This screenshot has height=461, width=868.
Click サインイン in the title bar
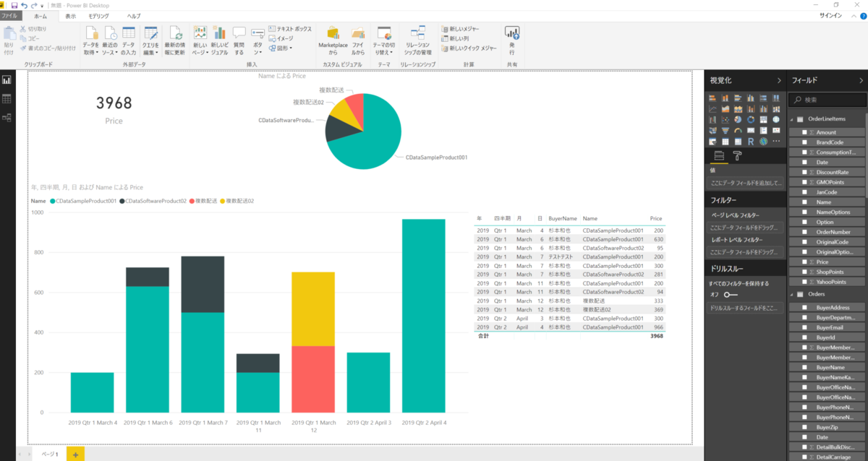click(x=830, y=16)
